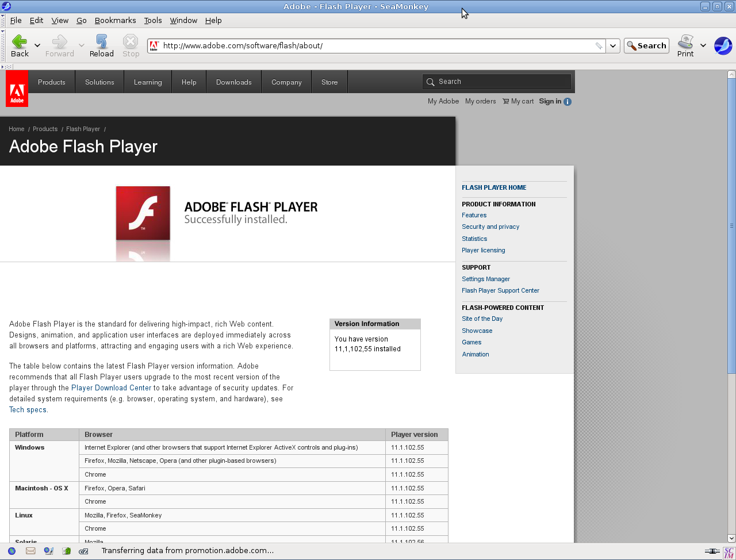
Task: Open the Security and privacy link
Action: (490, 227)
